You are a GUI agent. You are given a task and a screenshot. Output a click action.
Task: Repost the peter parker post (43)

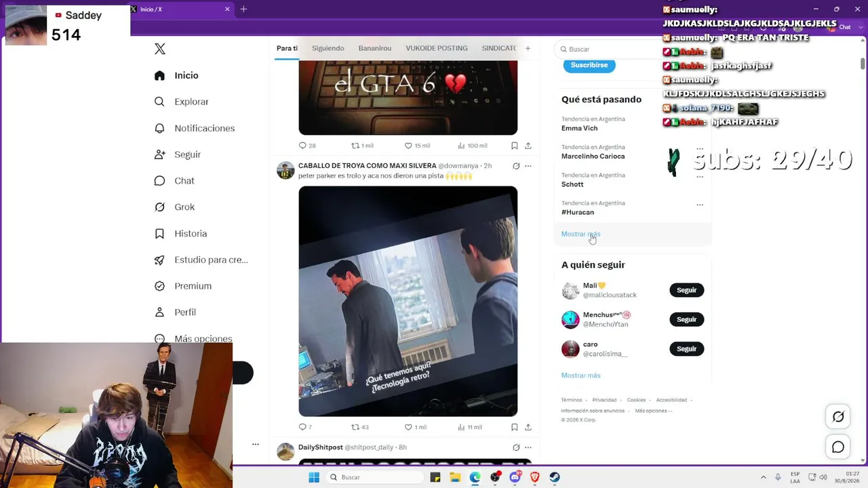359,427
